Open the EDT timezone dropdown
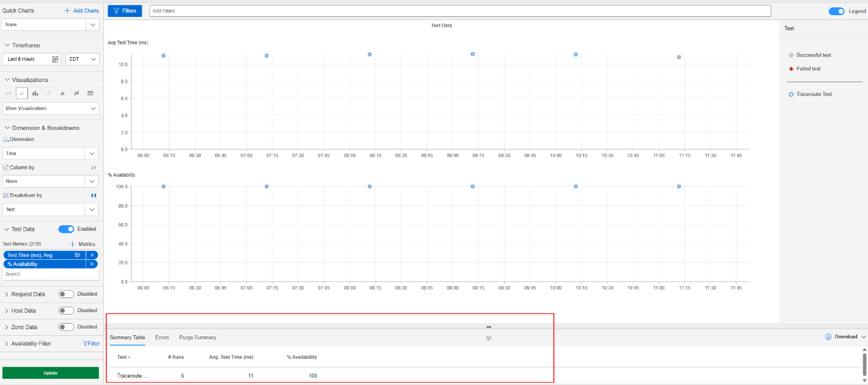868x385 pixels. (82, 59)
